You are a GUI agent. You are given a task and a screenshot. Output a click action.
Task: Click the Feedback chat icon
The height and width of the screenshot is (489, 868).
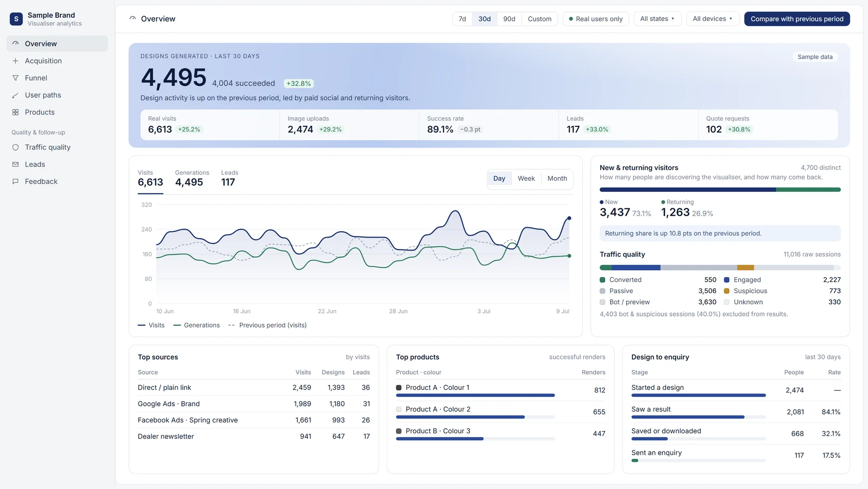16,181
